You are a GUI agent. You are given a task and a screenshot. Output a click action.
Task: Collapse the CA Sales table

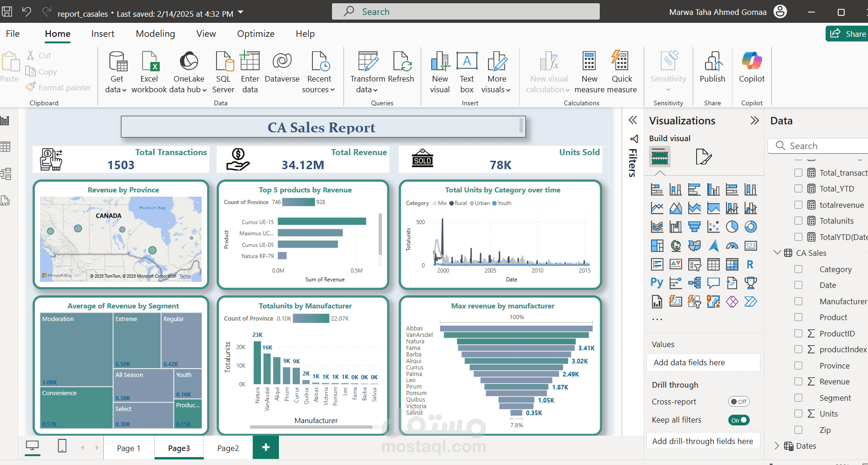pyautogui.click(x=777, y=253)
